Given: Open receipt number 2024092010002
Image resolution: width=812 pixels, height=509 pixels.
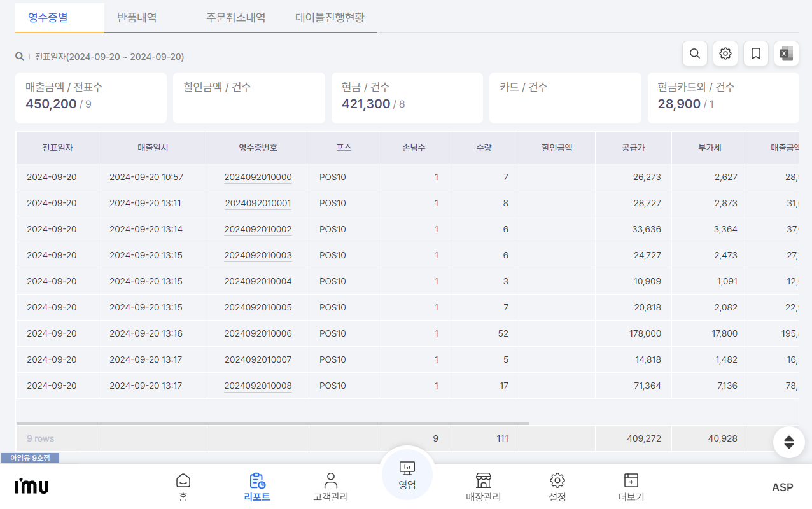Looking at the screenshot, I should tap(258, 229).
